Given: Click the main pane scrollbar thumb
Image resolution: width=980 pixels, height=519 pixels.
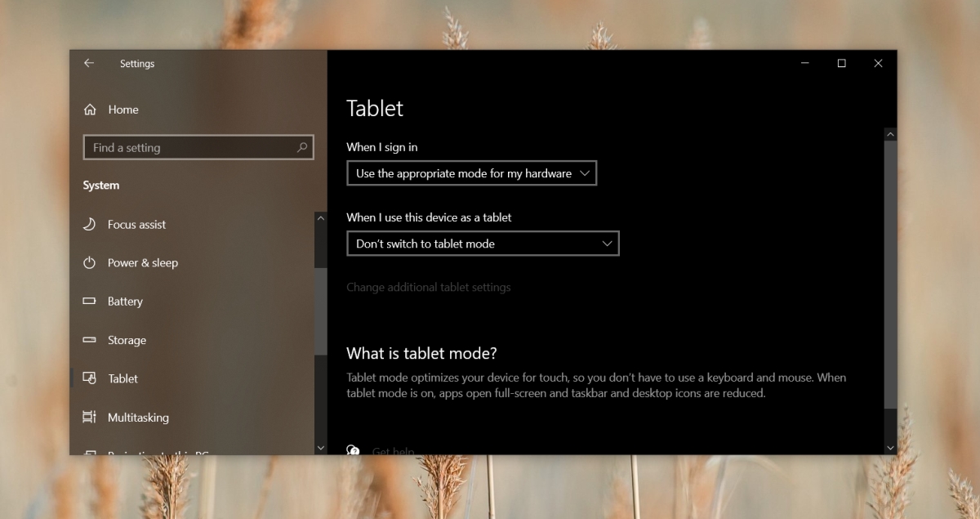Looking at the screenshot, I should point(890,274).
